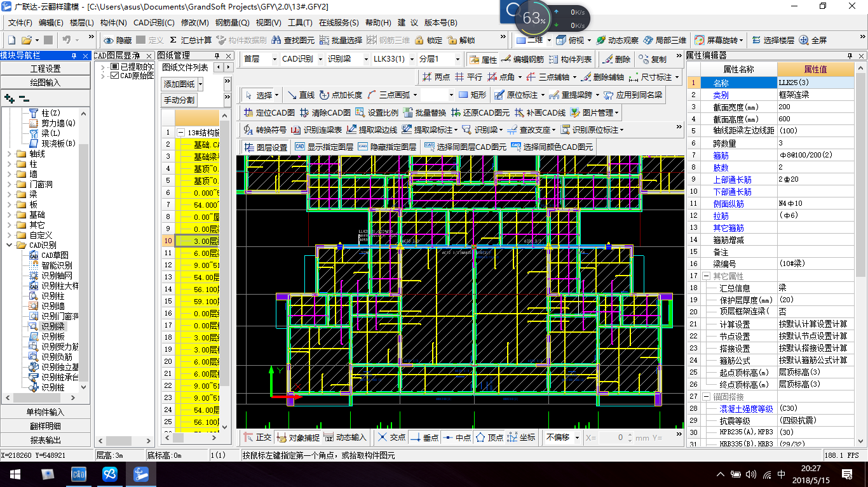Click 显示指定图层 tool

324,147
